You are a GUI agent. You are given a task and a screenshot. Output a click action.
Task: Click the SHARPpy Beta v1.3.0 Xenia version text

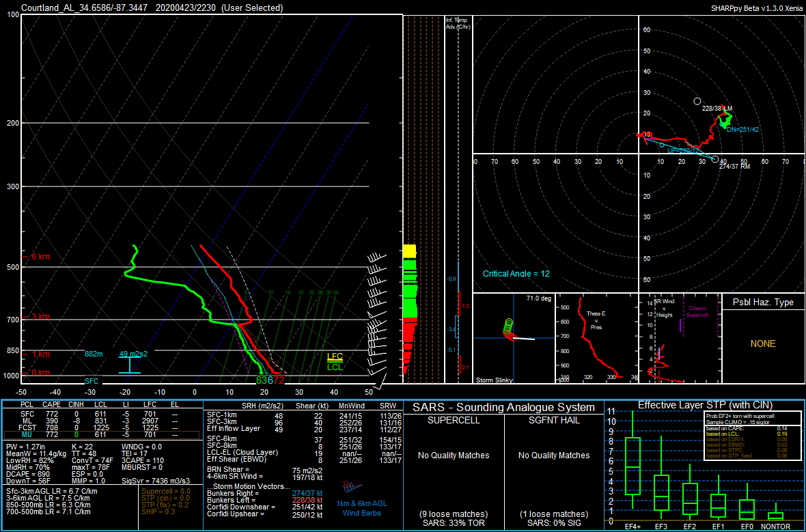click(756, 8)
